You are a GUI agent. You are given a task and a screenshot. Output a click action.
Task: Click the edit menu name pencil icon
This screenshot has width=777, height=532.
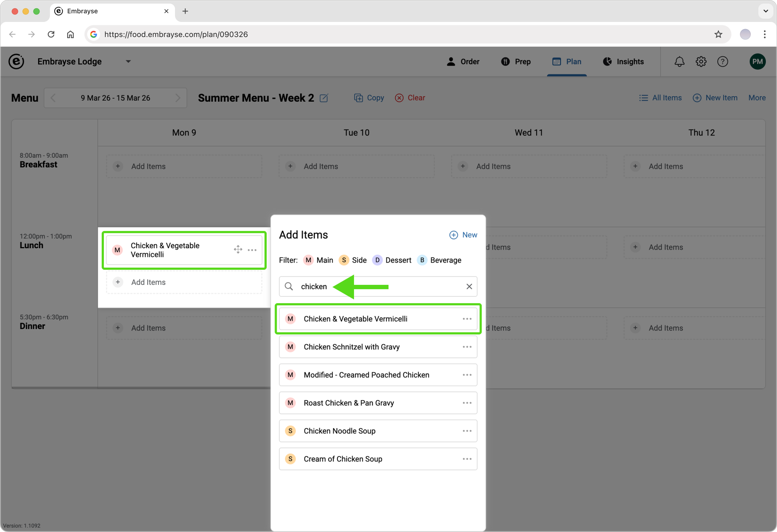(324, 98)
